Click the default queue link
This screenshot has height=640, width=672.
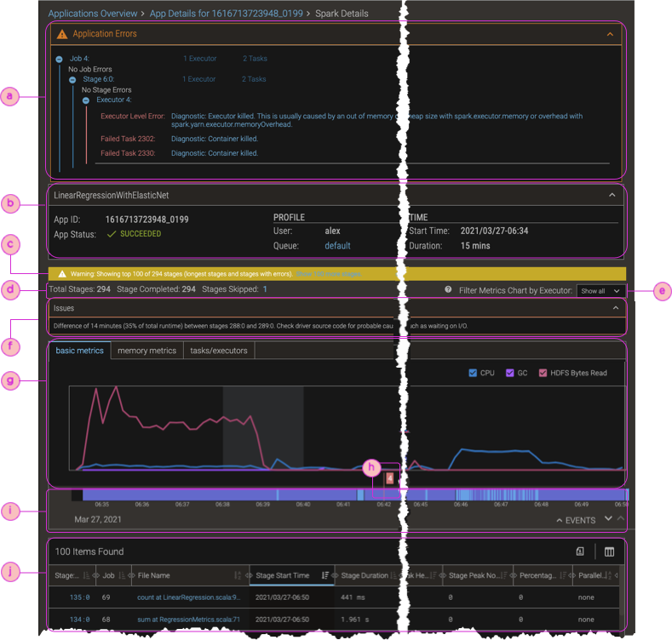(337, 245)
